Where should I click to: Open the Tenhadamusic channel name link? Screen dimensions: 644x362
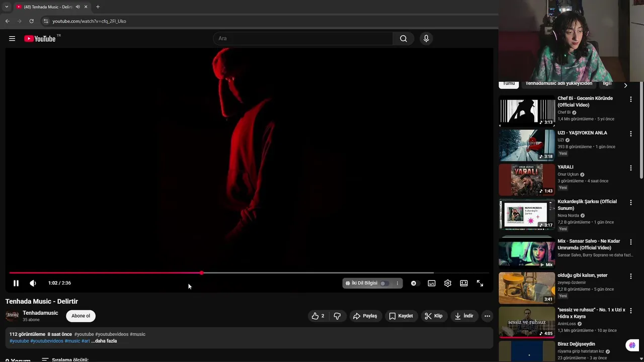[40, 313]
